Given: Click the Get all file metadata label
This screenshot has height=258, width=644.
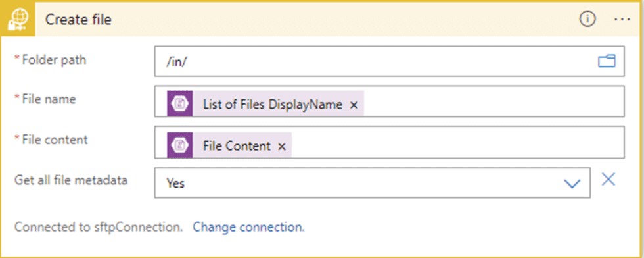Looking at the screenshot, I should [x=71, y=180].
